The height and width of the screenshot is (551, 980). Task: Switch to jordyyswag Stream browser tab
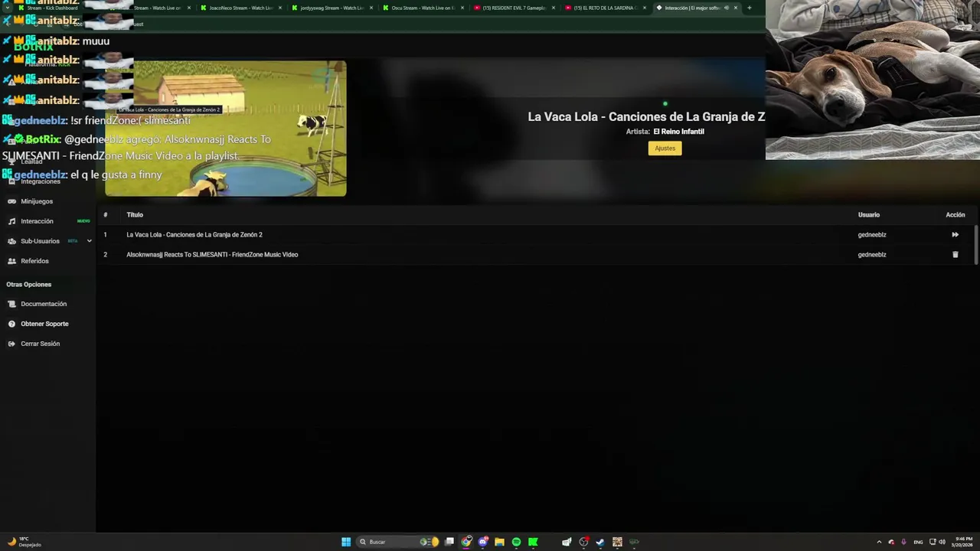pyautogui.click(x=332, y=8)
